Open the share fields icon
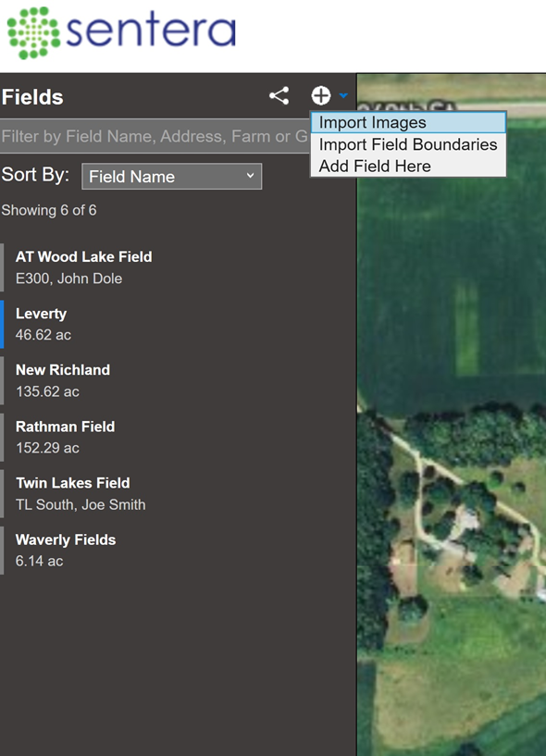The height and width of the screenshot is (756, 546). (x=279, y=96)
